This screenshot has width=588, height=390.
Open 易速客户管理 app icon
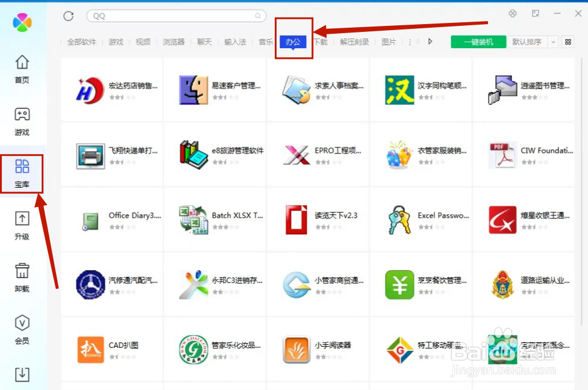point(193,90)
